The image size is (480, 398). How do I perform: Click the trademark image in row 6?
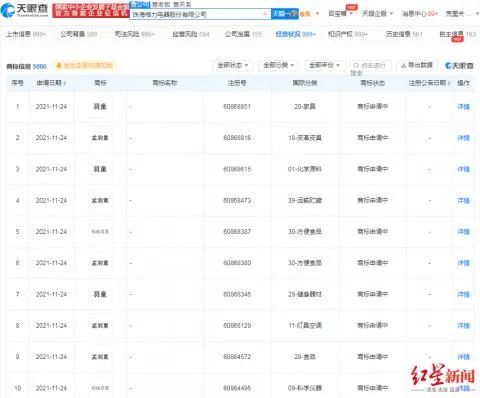point(100,263)
